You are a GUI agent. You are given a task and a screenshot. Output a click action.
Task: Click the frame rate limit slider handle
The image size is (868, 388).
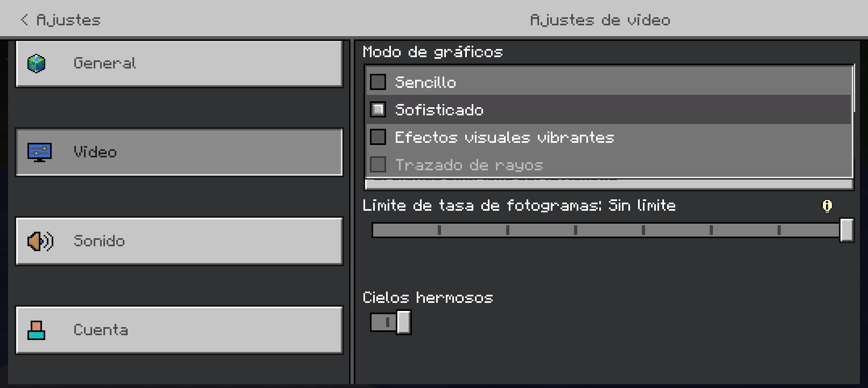(846, 230)
